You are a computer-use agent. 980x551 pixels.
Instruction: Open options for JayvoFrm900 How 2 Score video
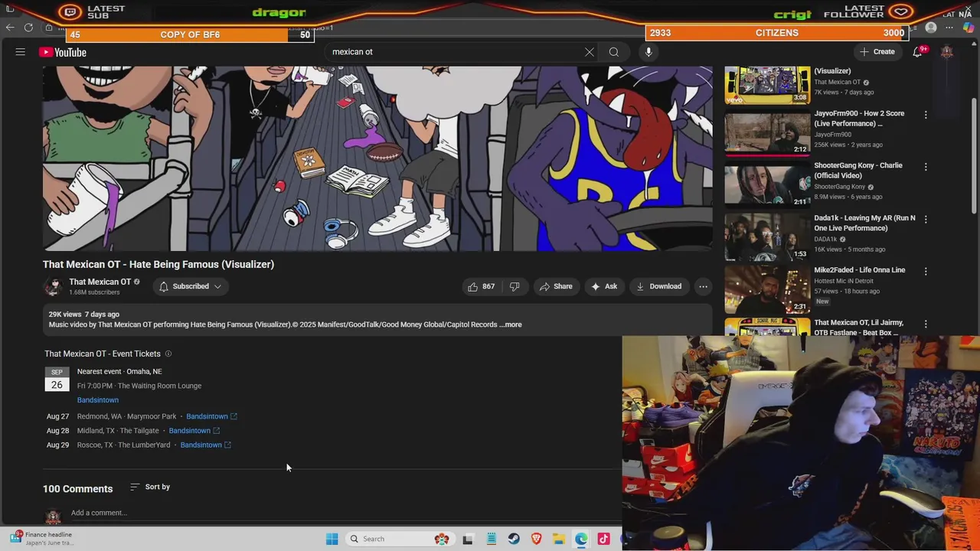pos(926,115)
